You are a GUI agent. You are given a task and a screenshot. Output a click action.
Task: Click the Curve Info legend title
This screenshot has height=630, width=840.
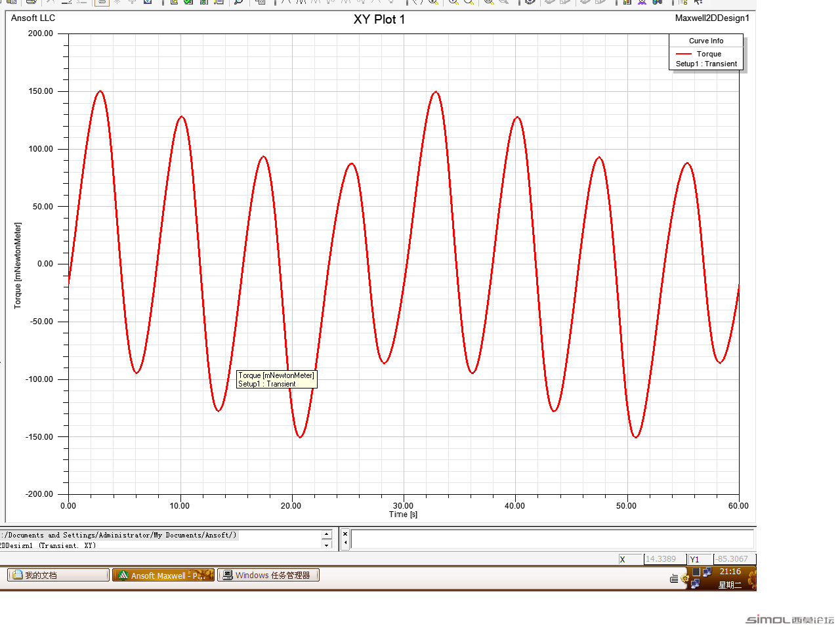click(x=706, y=41)
